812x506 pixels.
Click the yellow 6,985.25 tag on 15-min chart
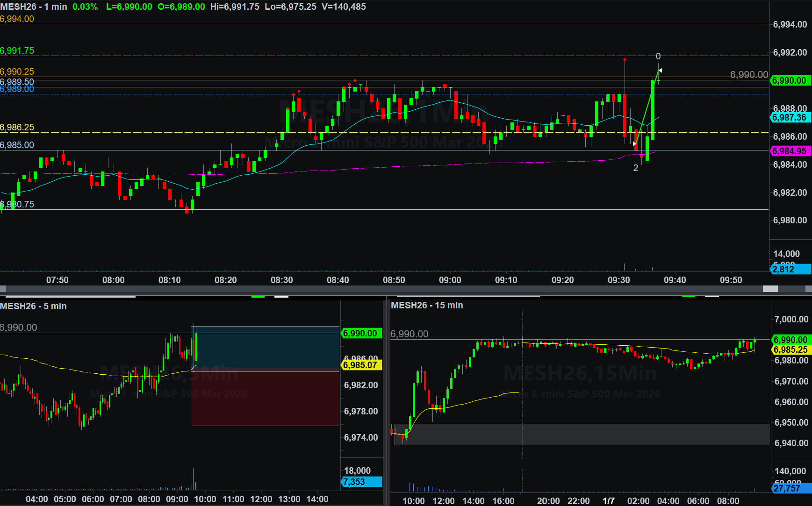tap(790, 349)
